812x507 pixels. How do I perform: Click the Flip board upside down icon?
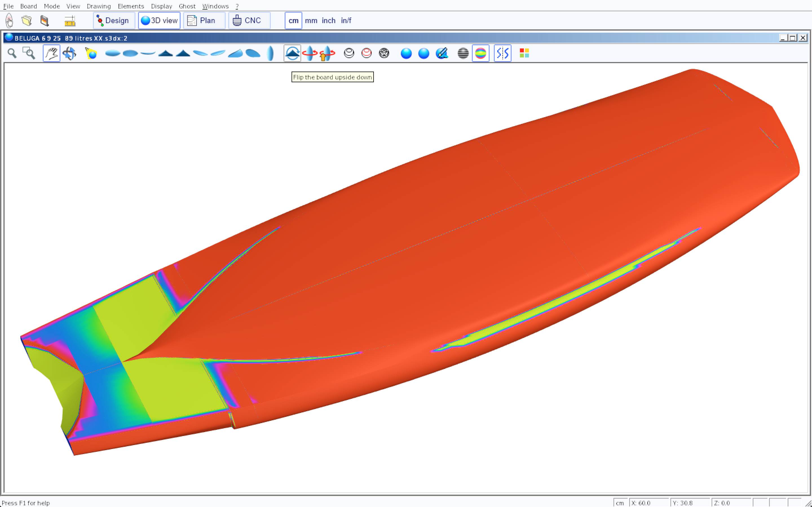(x=292, y=53)
